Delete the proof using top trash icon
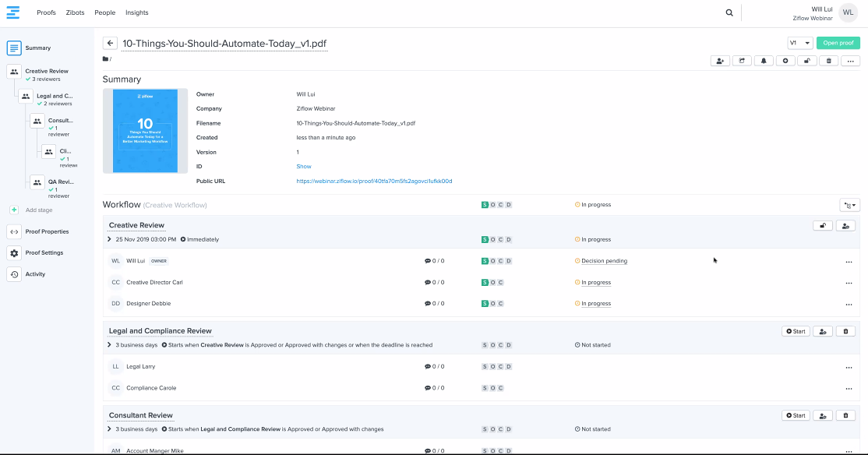The height and width of the screenshot is (455, 868). [828, 61]
